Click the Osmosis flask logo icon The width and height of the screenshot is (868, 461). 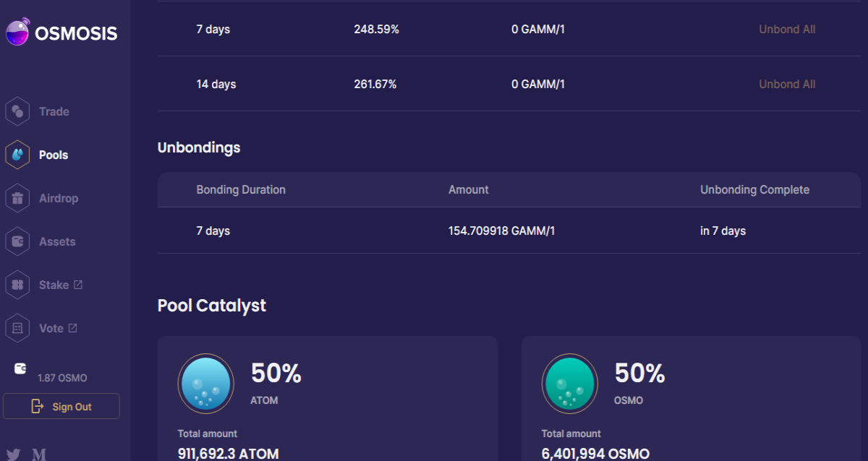(x=17, y=32)
